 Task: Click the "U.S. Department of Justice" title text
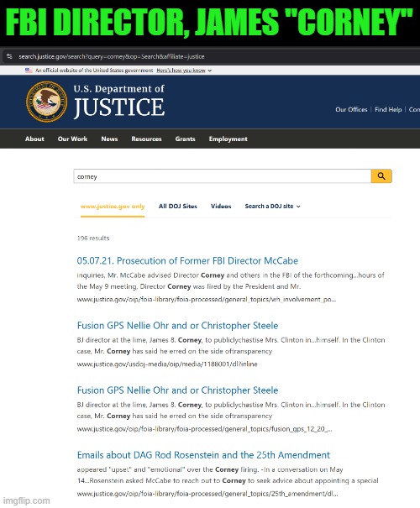pyautogui.click(x=119, y=102)
